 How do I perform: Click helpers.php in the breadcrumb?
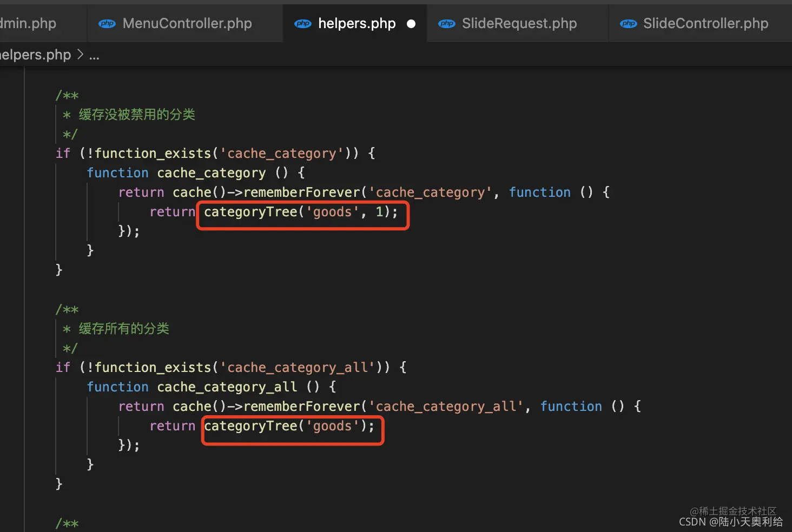tap(35, 55)
